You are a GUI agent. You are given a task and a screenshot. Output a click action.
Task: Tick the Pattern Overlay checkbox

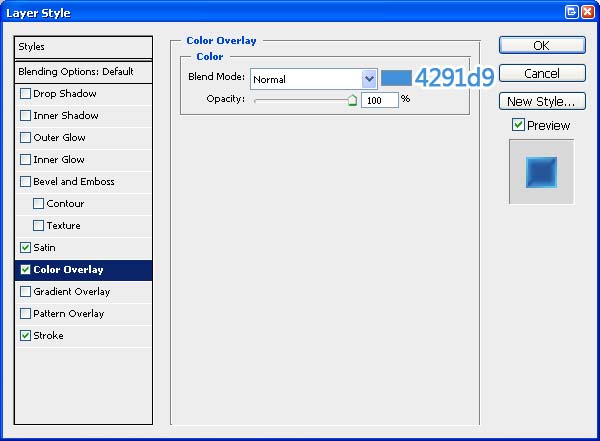[25, 314]
